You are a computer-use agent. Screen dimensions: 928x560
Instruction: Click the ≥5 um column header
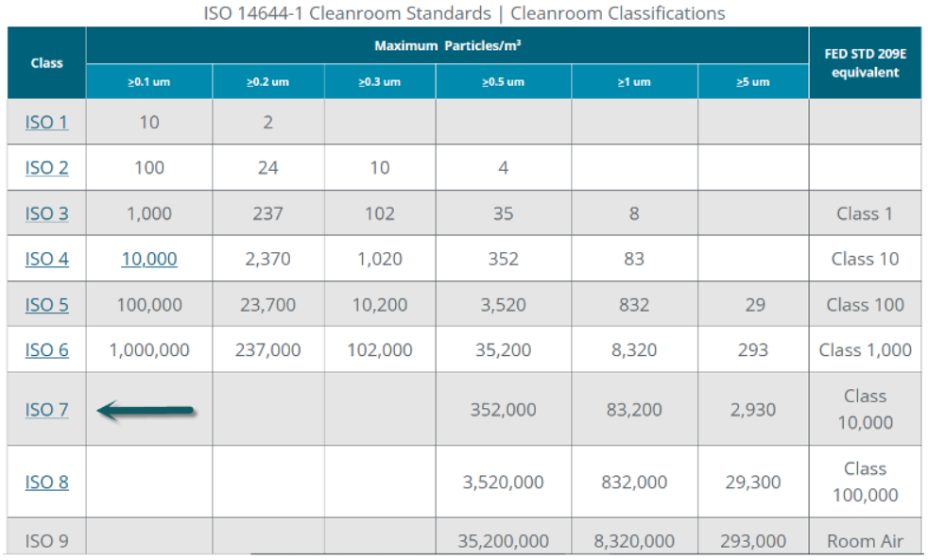pyautogui.click(x=753, y=82)
